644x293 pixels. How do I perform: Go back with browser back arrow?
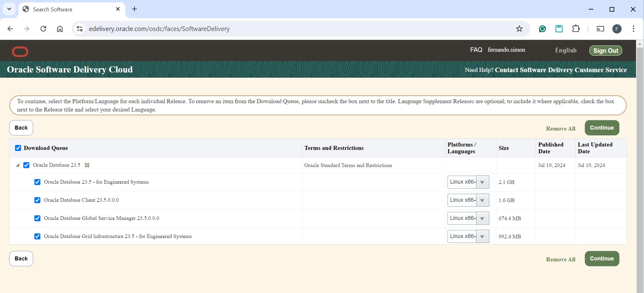coord(10,29)
